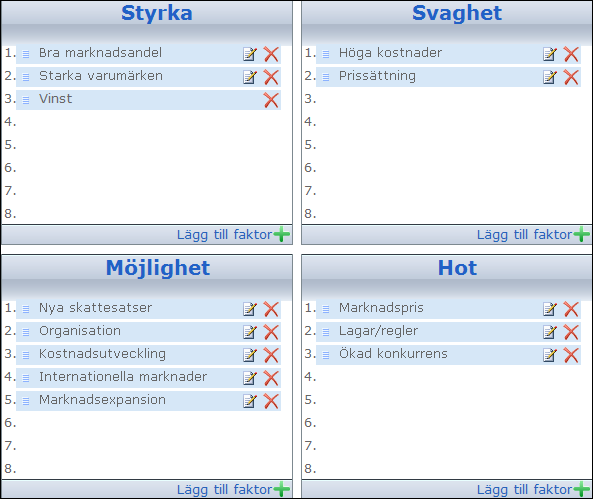
Task: Click 'Lägg till faktor' under Styrka
Action: tap(233, 235)
